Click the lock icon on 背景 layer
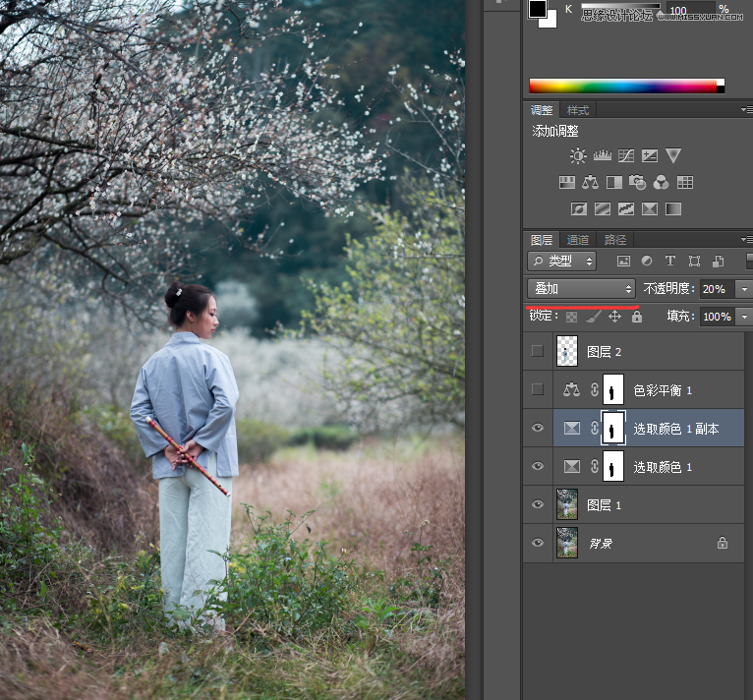This screenshot has height=700, width=753. (723, 543)
